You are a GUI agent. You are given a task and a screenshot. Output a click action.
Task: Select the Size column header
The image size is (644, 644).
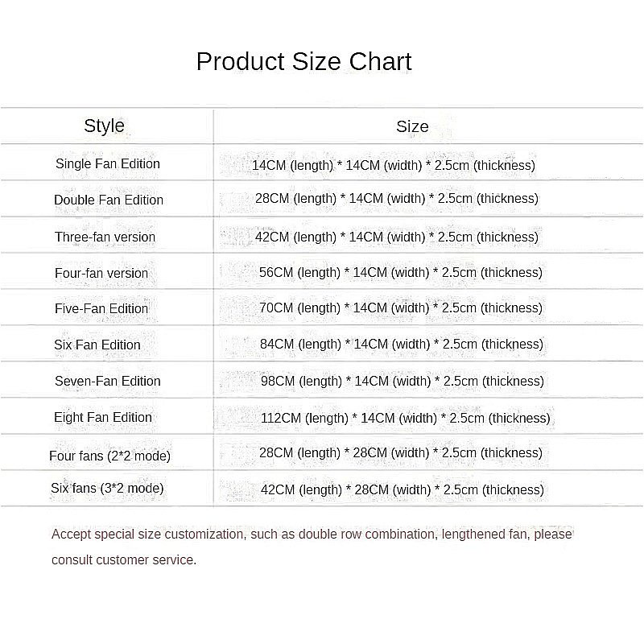click(x=412, y=126)
